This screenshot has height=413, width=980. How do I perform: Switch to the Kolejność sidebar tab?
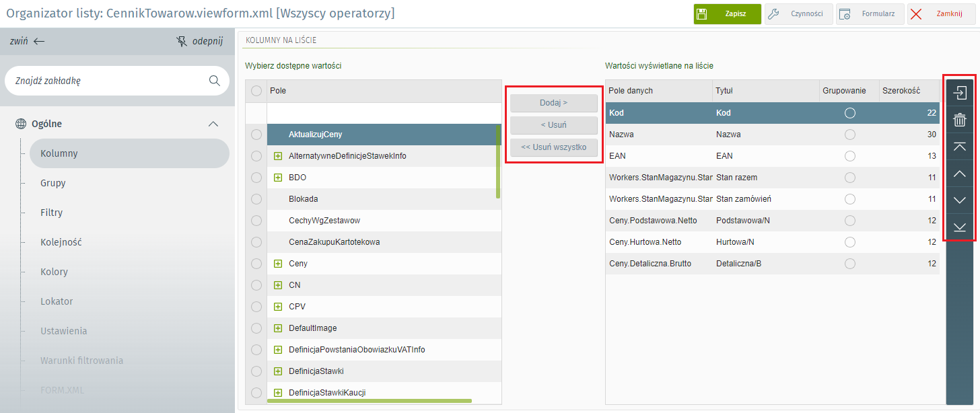click(61, 242)
